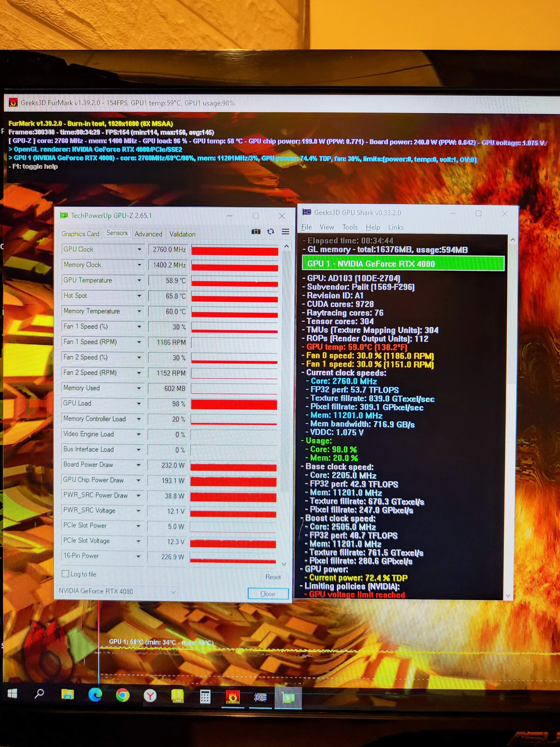560x747 pixels.
Task: Open the Validation tab
Action: pyautogui.click(x=182, y=234)
